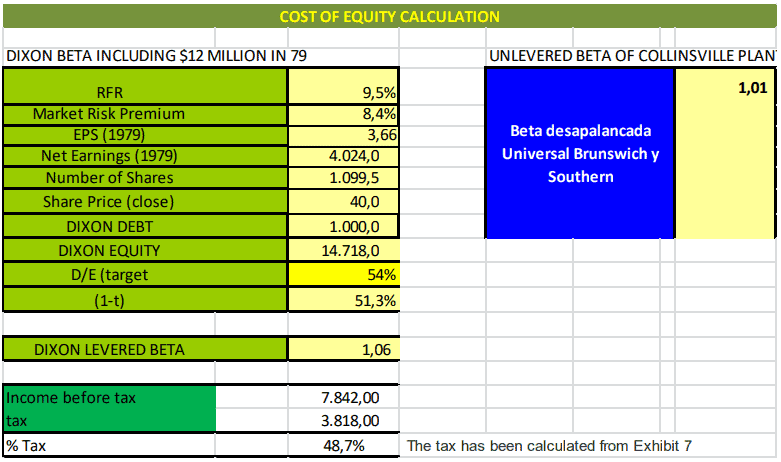Select the unlevered beta value 1,01
The image size is (781, 462).
[725, 153]
